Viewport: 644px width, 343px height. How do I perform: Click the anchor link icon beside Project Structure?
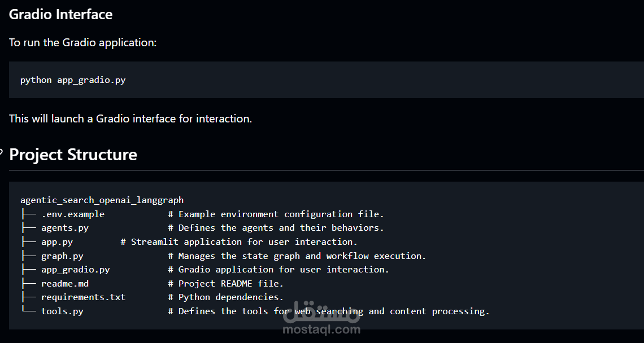tap(2, 152)
